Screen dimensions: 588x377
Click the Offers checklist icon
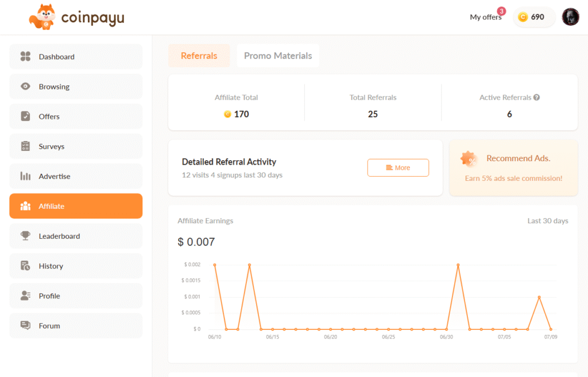click(25, 116)
